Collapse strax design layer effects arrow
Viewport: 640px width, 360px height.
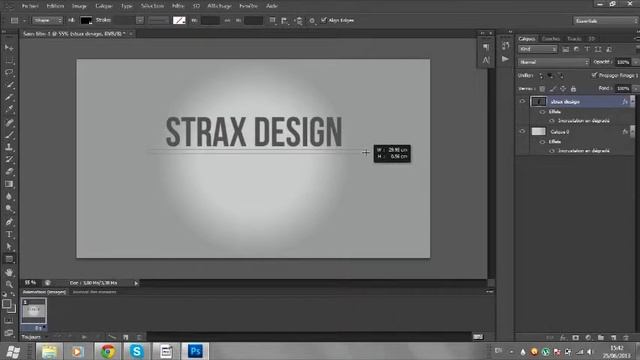pyautogui.click(x=632, y=100)
